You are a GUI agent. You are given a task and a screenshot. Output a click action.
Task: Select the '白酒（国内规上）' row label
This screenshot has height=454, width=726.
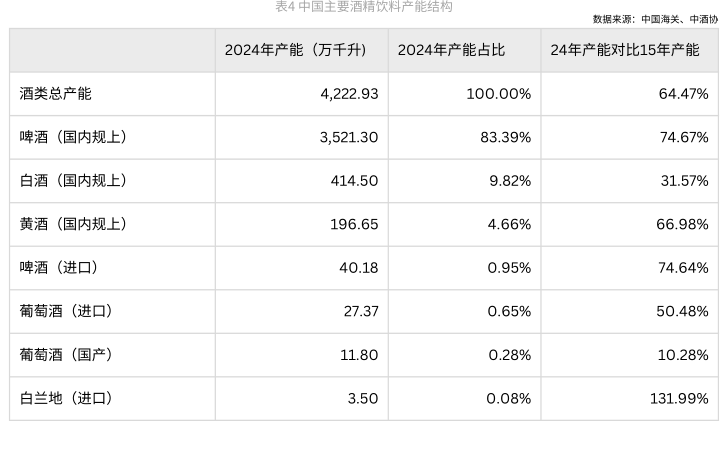tap(74, 181)
